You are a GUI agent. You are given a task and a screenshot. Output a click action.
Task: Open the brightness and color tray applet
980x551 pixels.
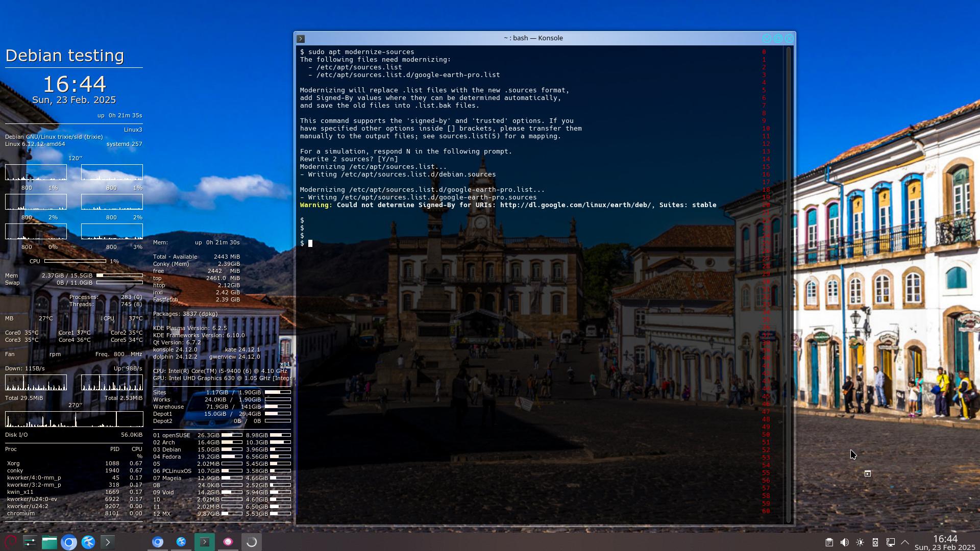pos(860,542)
